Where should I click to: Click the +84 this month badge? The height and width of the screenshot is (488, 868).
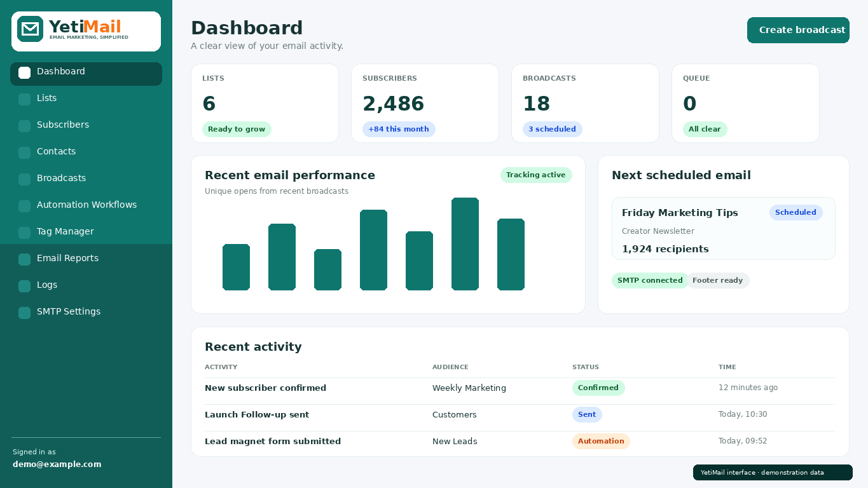[x=399, y=129]
